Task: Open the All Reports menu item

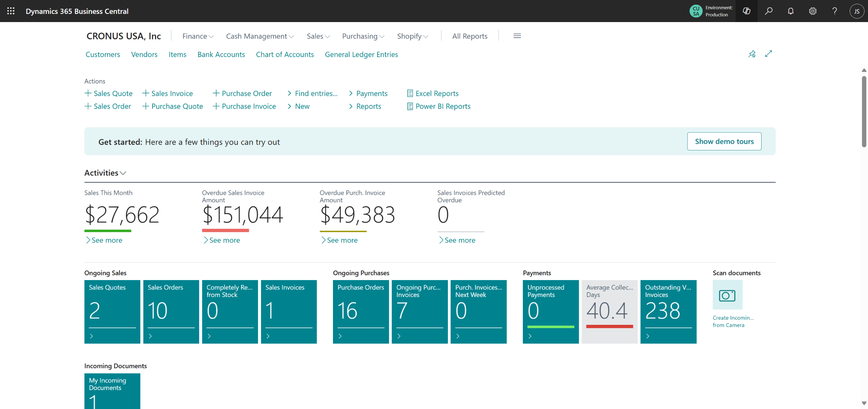Action: pyautogui.click(x=470, y=36)
